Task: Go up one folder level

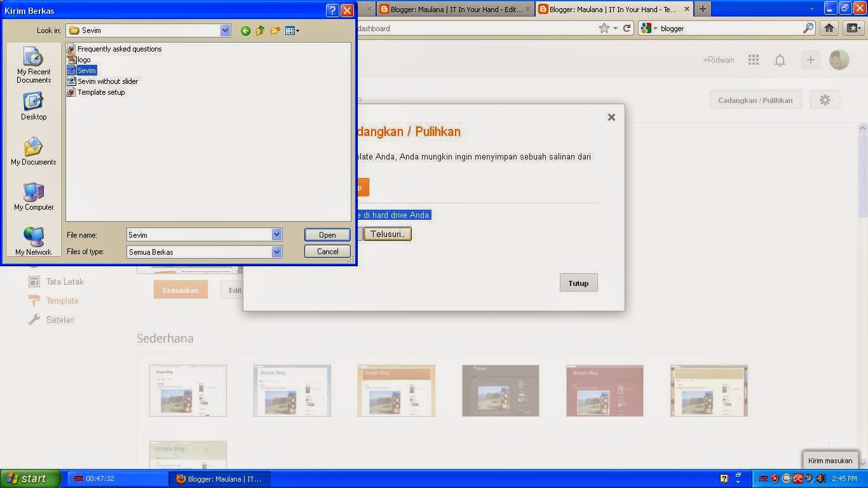Action: click(x=260, y=30)
